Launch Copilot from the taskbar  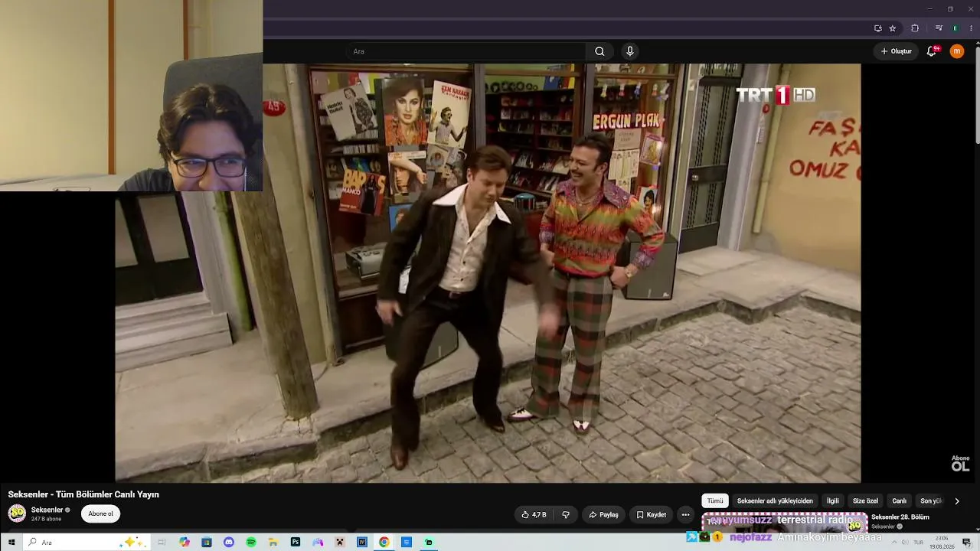[185, 543]
